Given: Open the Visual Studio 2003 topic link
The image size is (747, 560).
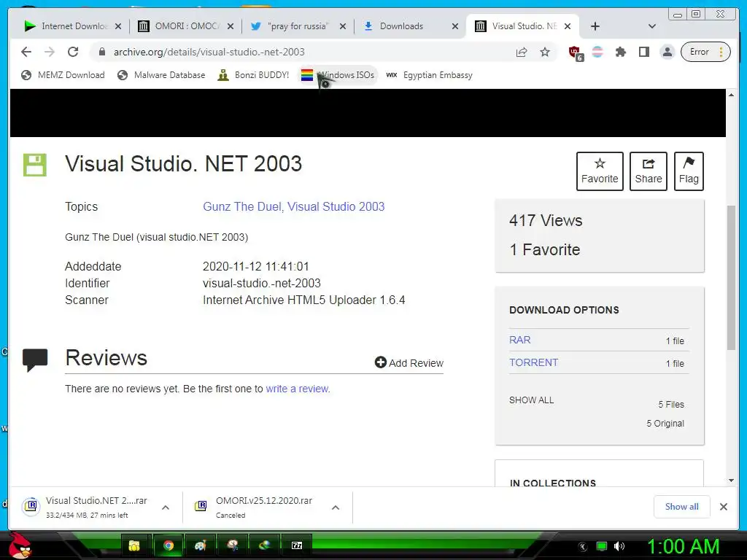Looking at the screenshot, I should click(x=336, y=206).
